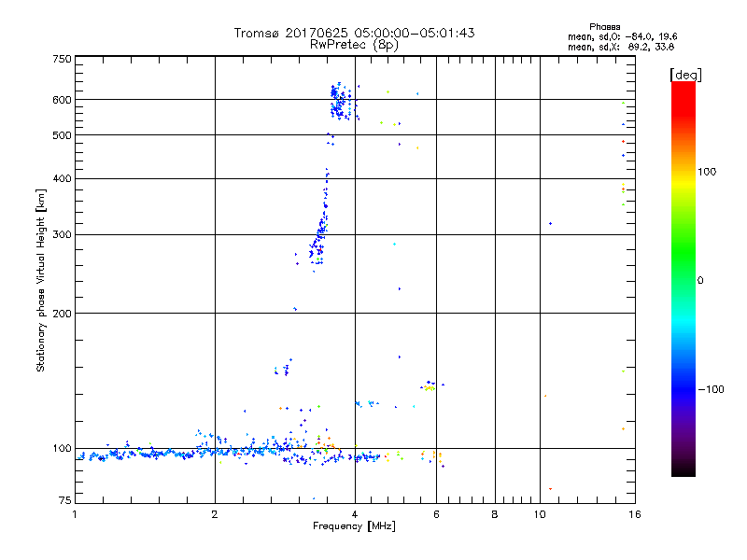Screen dimensions: 747x560
Task: Click the RwPretec (8p) subtitle
Action: tap(354, 45)
